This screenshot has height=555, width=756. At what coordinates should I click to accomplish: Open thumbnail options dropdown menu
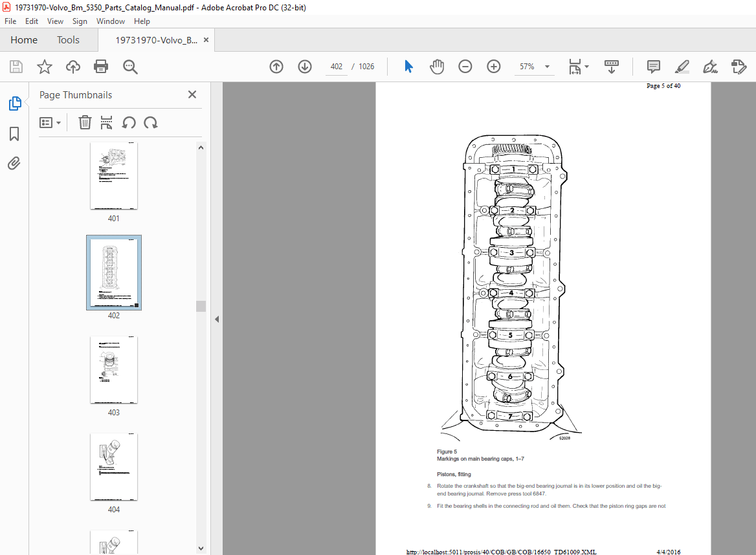50,122
